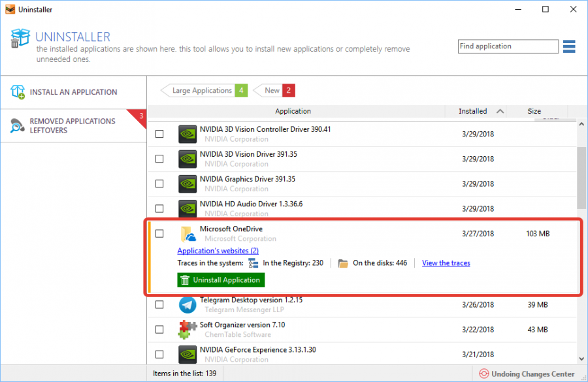The height and width of the screenshot is (382, 588).
Task: Click the Uninstaller title bar app icon
Action: (x=10, y=9)
